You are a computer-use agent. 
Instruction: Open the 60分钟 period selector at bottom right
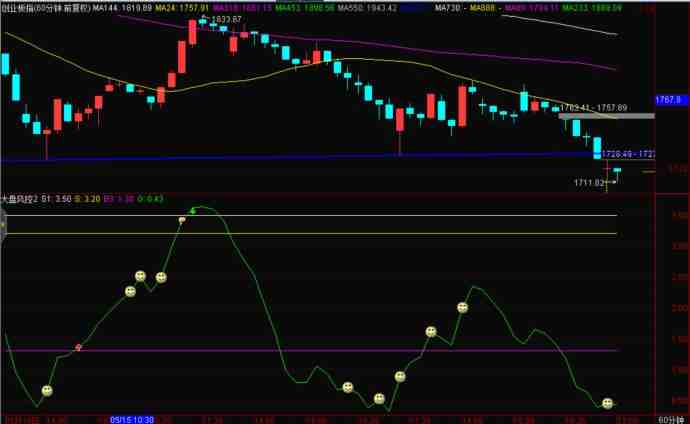[672, 420]
